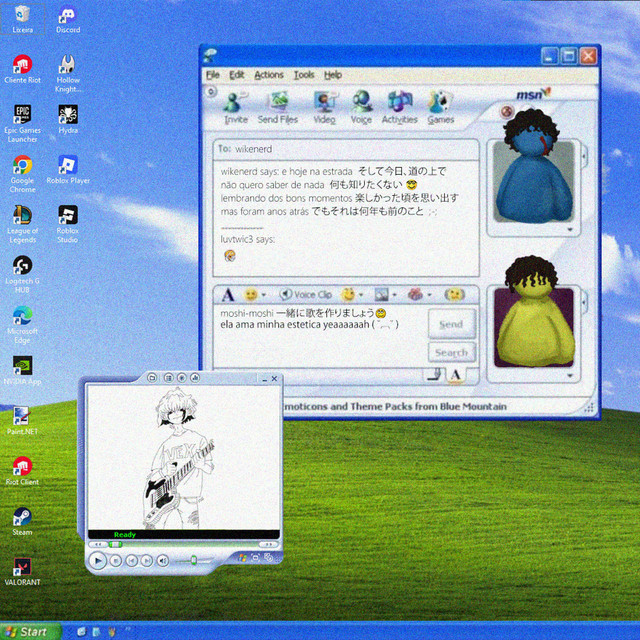Screen dimensions: 640x640
Task: Open the Discord desktop shortcut
Action: [x=68, y=19]
